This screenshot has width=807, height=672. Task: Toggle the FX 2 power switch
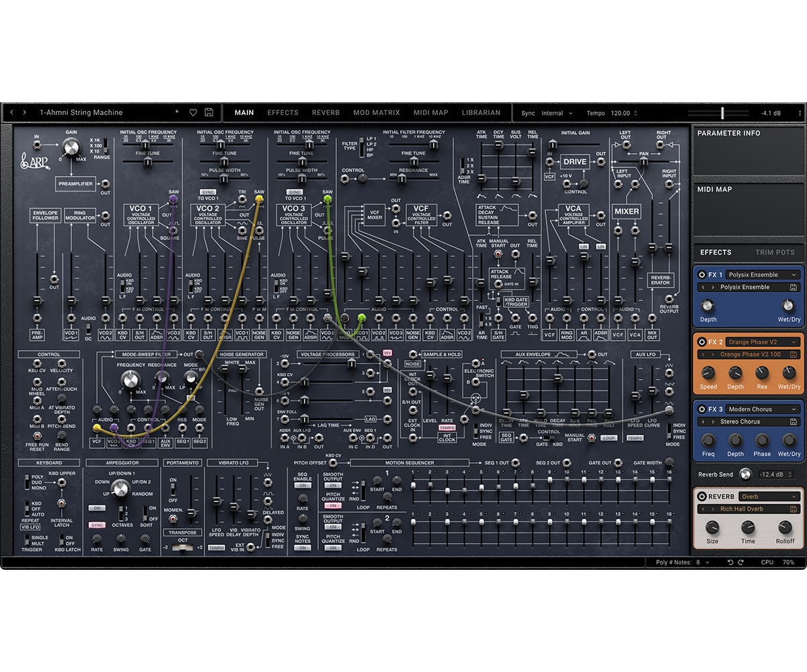[701, 341]
